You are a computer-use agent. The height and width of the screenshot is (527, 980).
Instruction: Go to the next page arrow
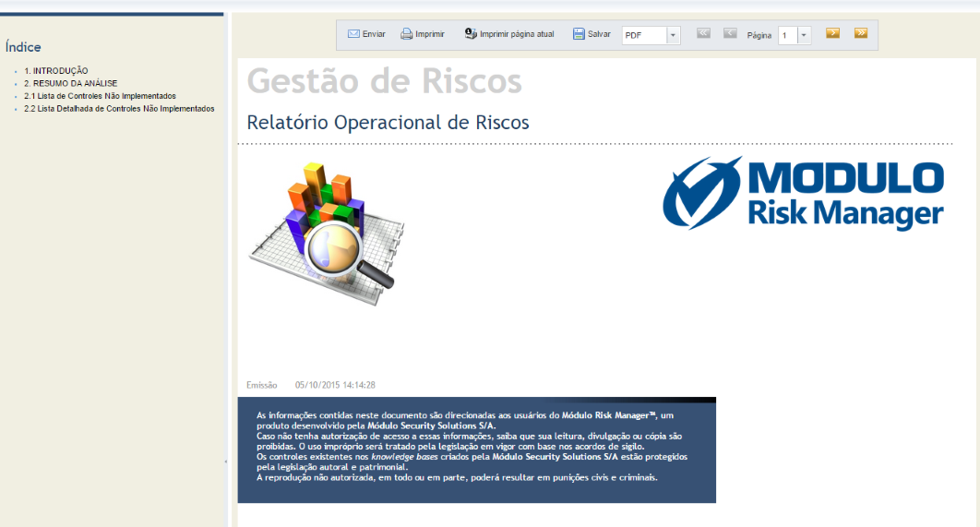pos(832,33)
